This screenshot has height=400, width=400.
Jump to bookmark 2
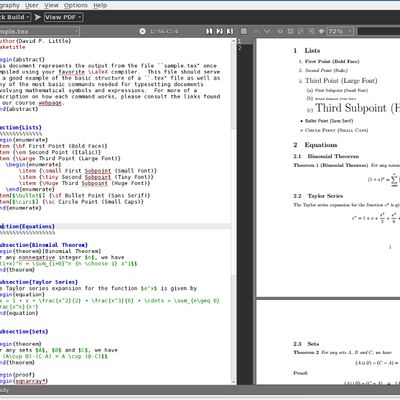[219, 31]
